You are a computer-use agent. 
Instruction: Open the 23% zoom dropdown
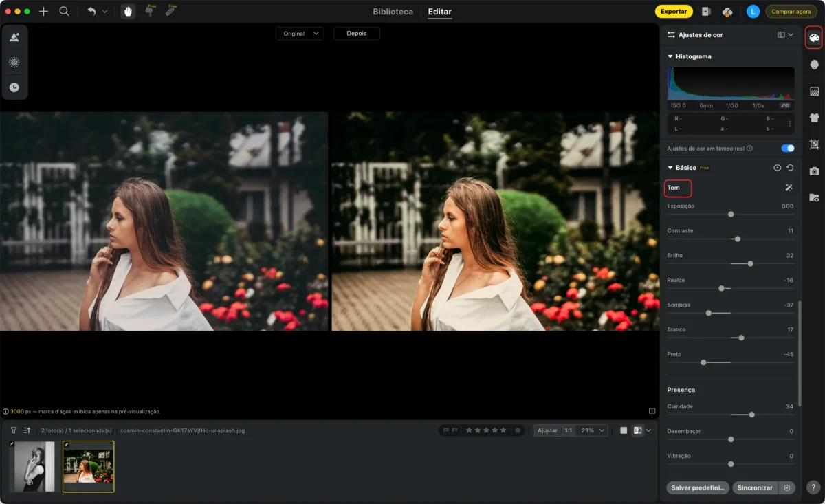pos(593,430)
